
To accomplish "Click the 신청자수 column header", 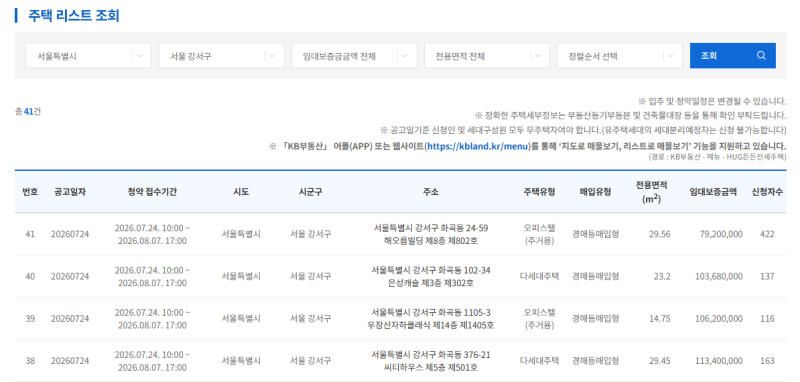I will [x=767, y=192].
